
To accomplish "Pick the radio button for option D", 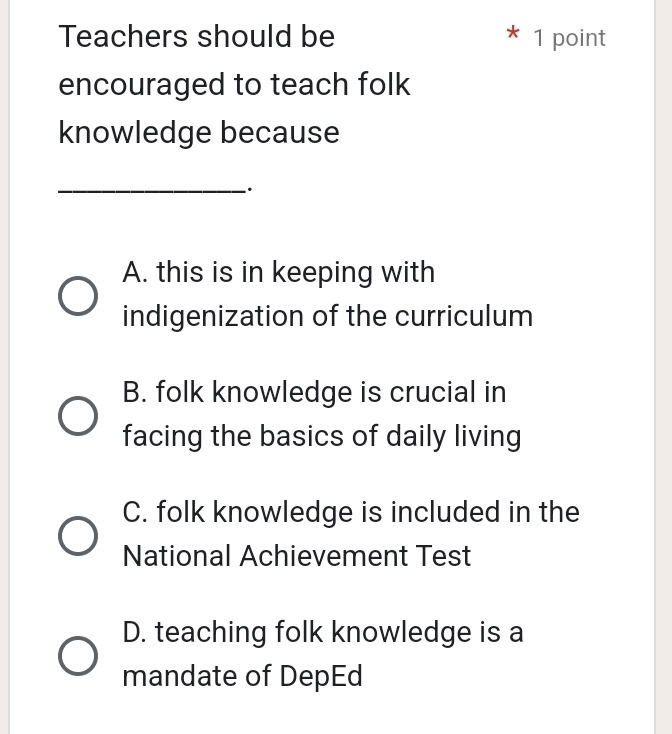I will tap(78, 656).
